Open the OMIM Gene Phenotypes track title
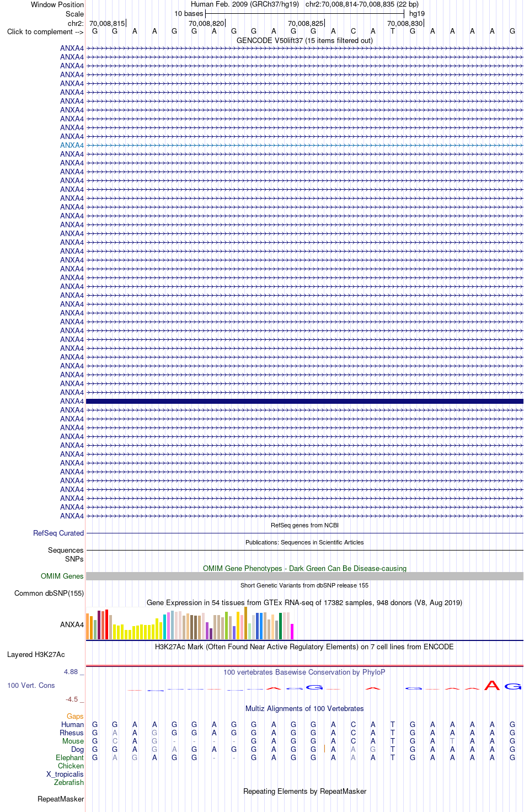This screenshot has width=524, height=812. pos(304,568)
